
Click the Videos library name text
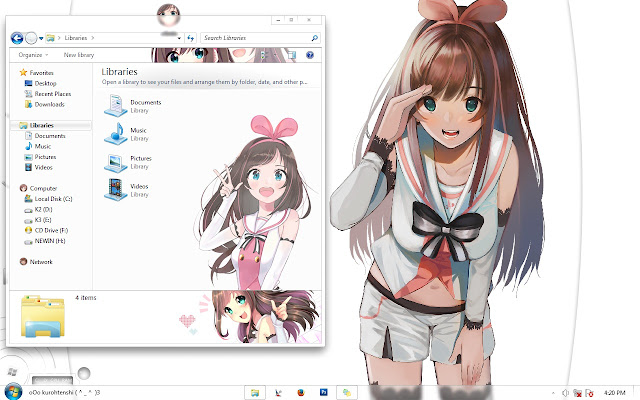tap(139, 187)
